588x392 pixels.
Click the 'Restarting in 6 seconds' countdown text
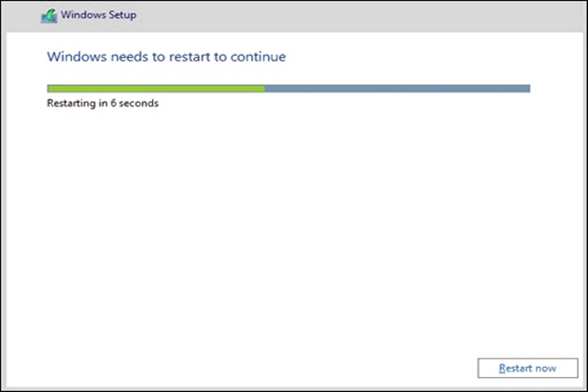(x=103, y=103)
